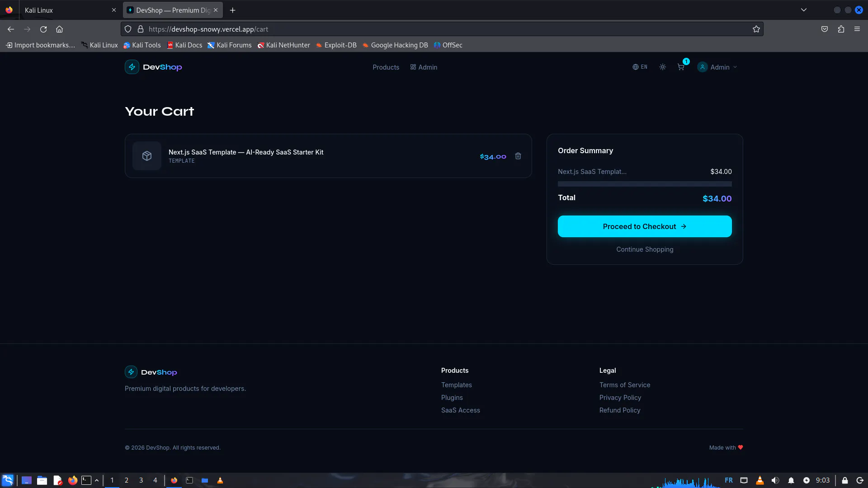Open Exploit-DB bookmark
This screenshot has width=868, height=488.
[x=336, y=45]
